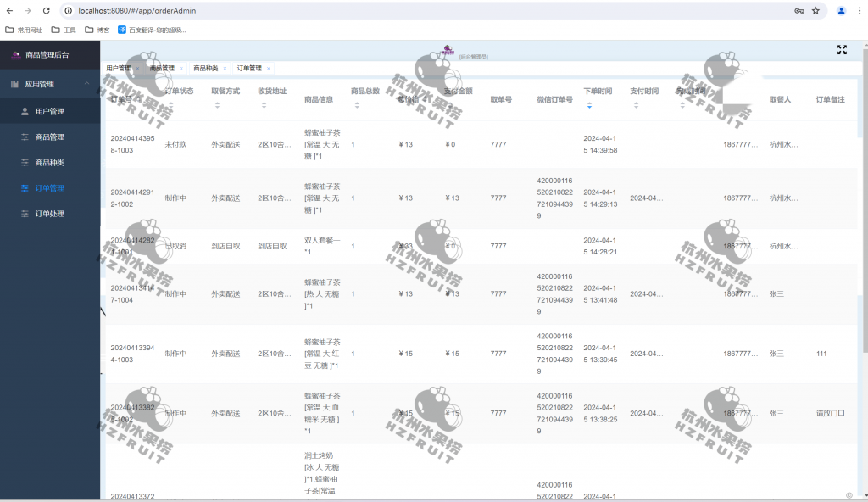Switch to the 用户管理 tab
868x502 pixels.
[118, 68]
